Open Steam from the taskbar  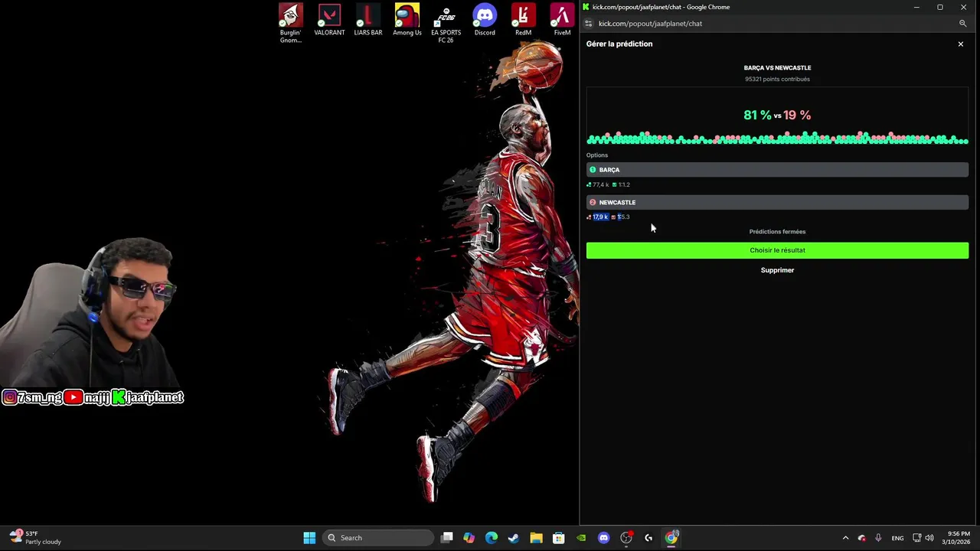pos(514,538)
